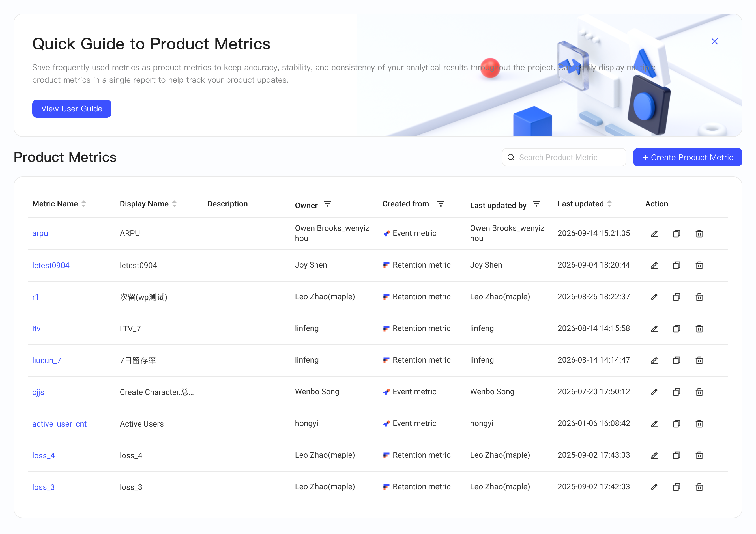Select the '7日留存率' display name cell
756x534 pixels.
(x=138, y=361)
